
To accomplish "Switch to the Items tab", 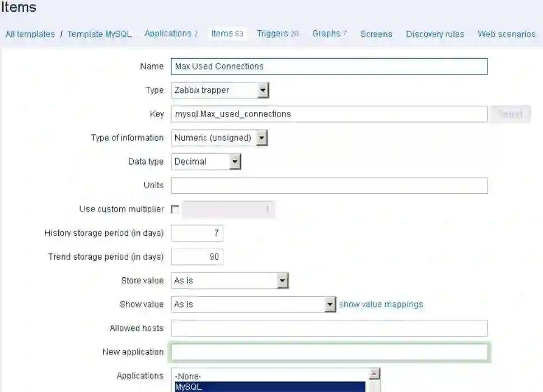I will pos(227,34).
